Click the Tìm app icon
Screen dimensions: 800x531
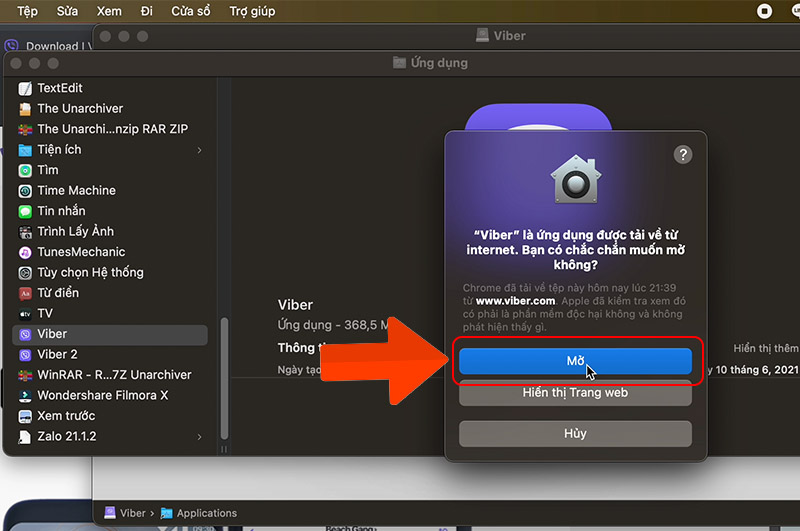click(25, 170)
